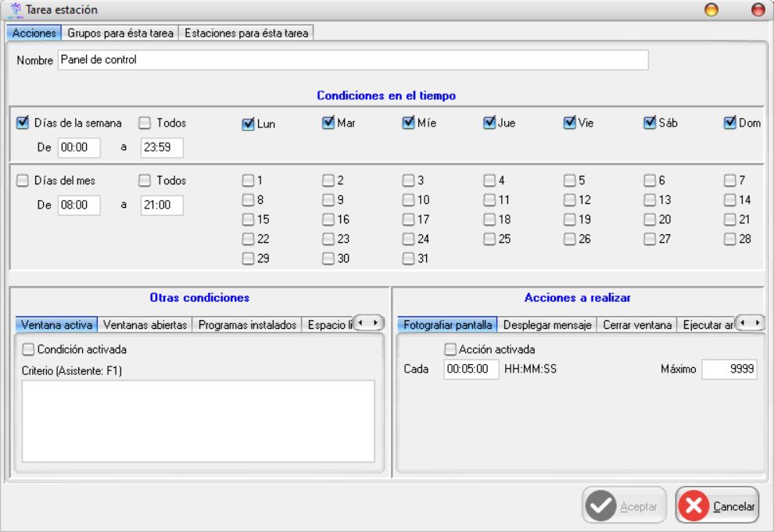
Task: Click the month end time field showing 21:00
Action: (162, 205)
